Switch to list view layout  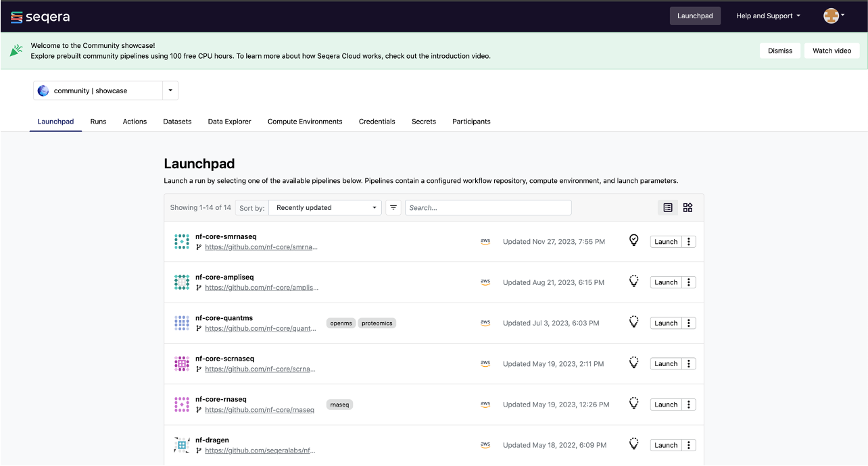[x=668, y=207]
